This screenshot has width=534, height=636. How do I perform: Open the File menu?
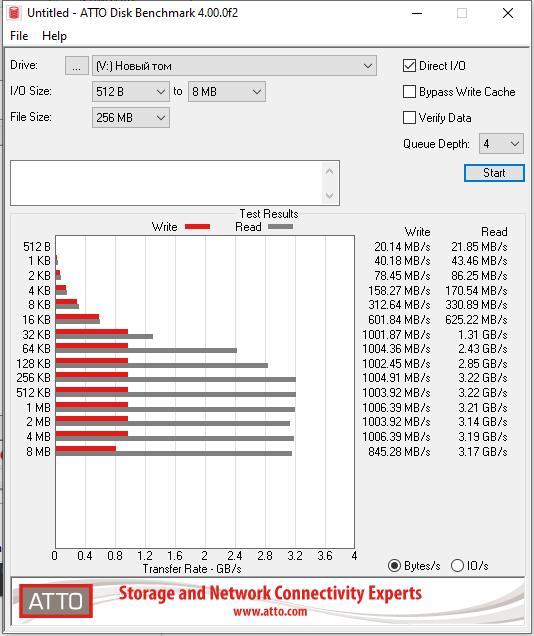19,36
